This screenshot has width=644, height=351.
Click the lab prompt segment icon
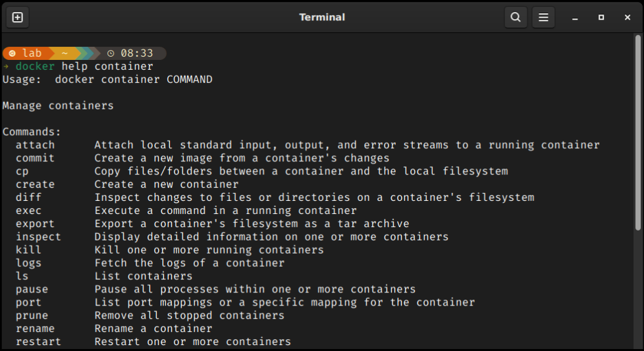click(13, 53)
